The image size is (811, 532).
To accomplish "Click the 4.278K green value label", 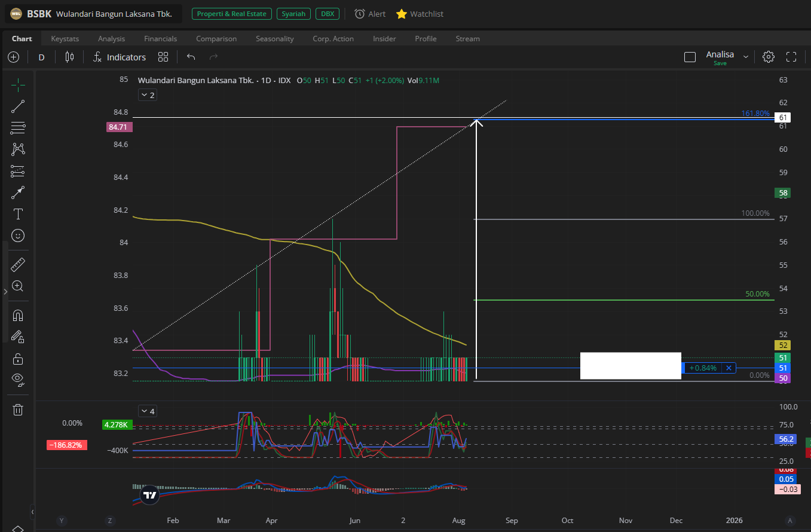I will click(116, 424).
